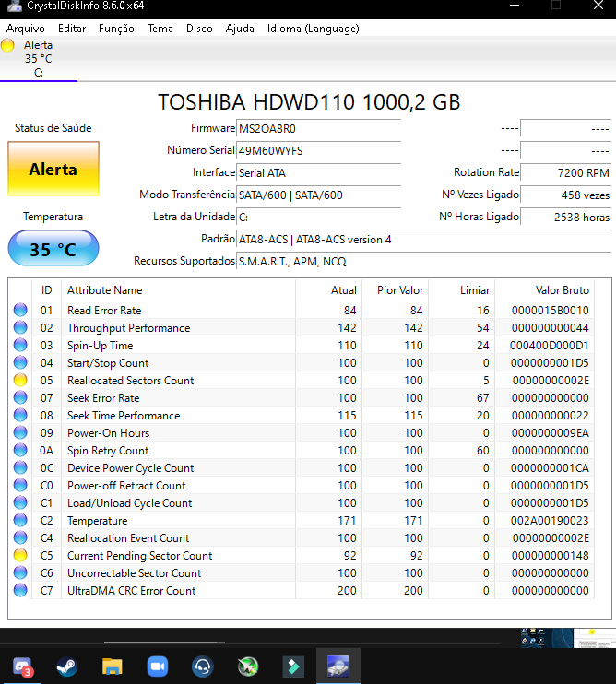Screen dimensions: 616x684
Task: Select the Current Pending Sector Count row name
Action: click(x=139, y=556)
